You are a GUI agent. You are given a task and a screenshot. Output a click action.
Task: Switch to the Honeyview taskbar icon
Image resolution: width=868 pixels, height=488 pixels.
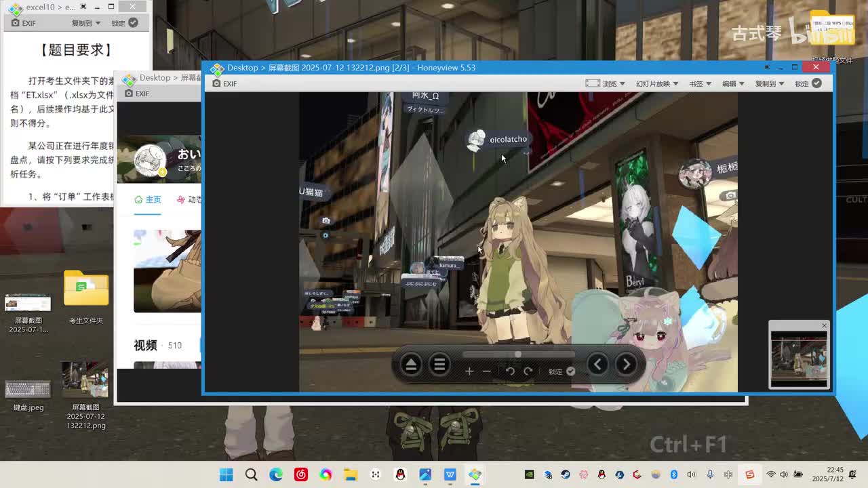(x=475, y=474)
